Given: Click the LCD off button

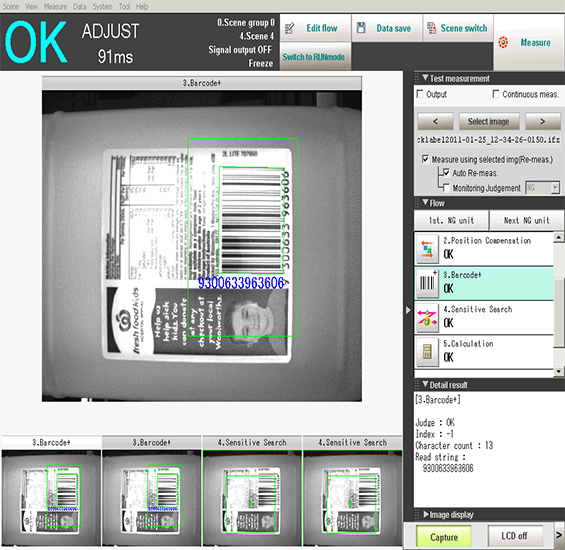Looking at the screenshot, I should click(x=515, y=536).
